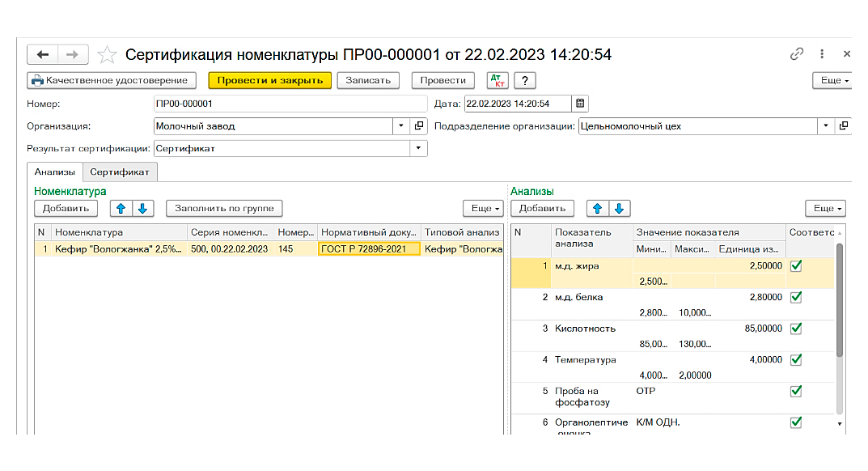Click the Результат сертификации field Сертификат
Image resolution: width=868 pixels, height=471 pixels.
[x=282, y=149]
